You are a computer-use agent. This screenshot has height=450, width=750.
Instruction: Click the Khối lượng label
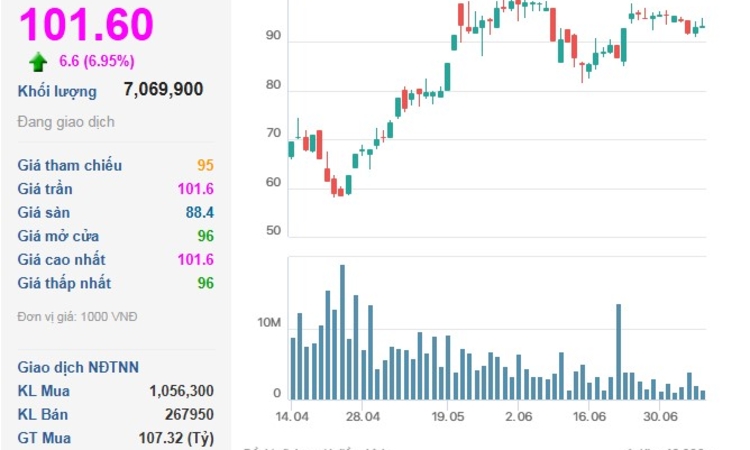tap(57, 91)
